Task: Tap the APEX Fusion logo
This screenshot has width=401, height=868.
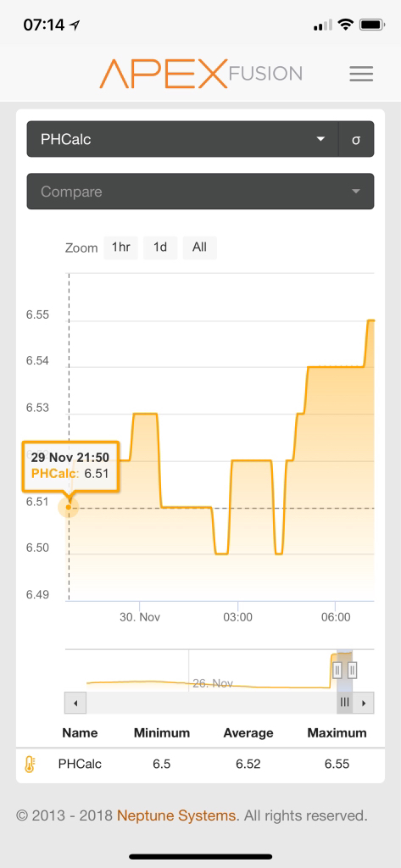Action: coord(200,74)
